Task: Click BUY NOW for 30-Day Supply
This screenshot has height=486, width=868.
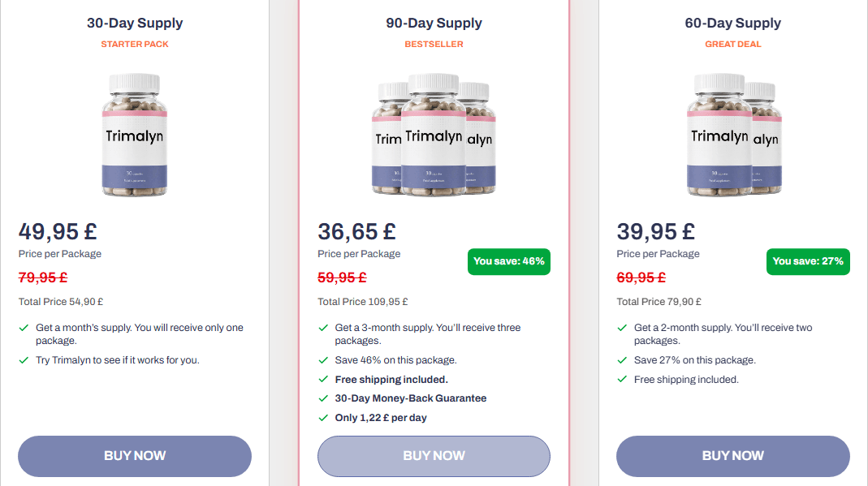Action: click(135, 456)
